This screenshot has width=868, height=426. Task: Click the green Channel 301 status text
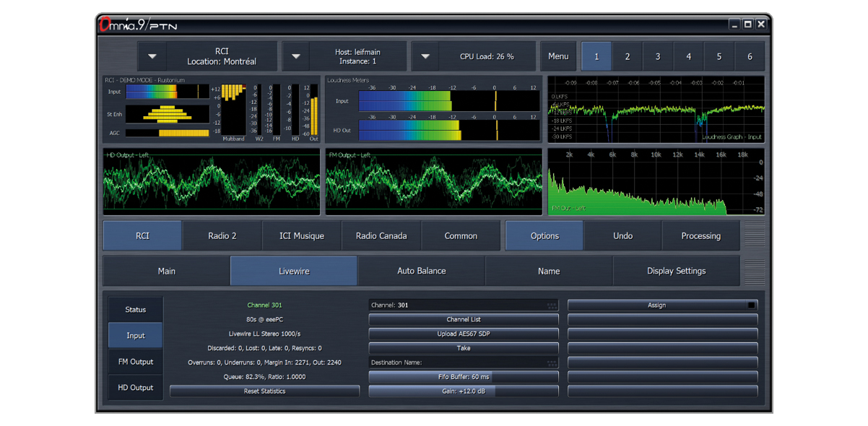pos(264,305)
